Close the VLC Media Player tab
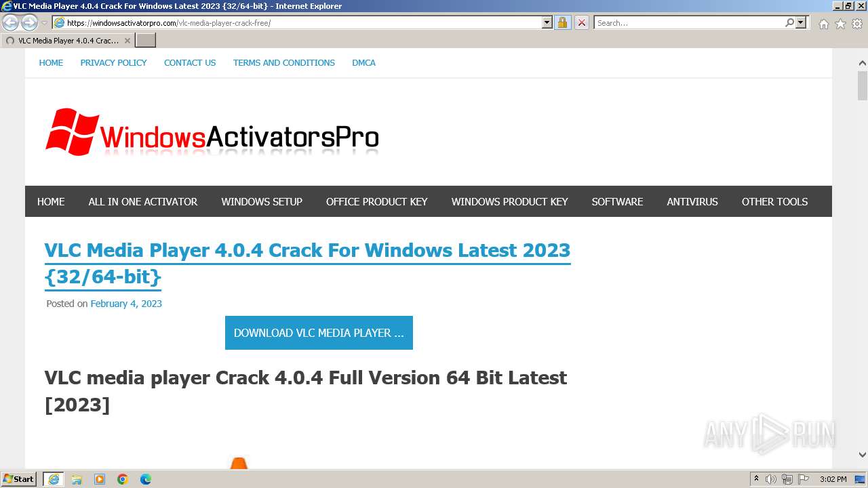Screen dimensions: 868x488 coord(127,41)
